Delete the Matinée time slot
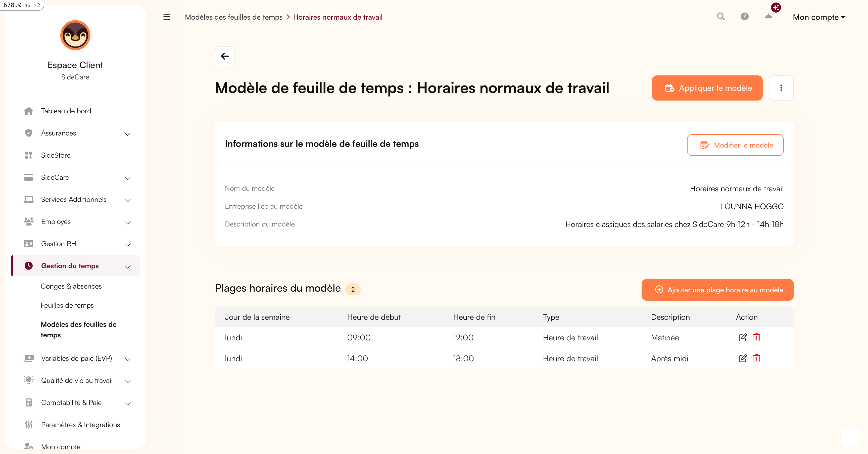The height and width of the screenshot is (454, 868). (x=756, y=337)
